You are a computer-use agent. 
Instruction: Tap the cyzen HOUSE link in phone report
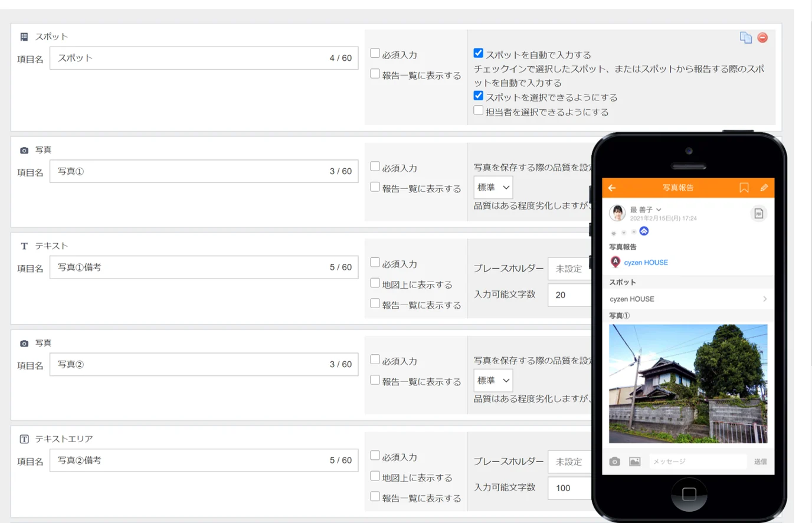[x=646, y=263]
